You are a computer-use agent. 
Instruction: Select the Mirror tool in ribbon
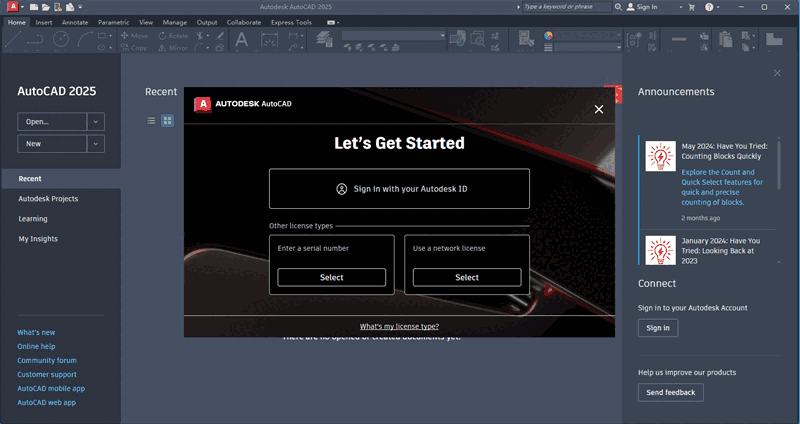[173, 47]
